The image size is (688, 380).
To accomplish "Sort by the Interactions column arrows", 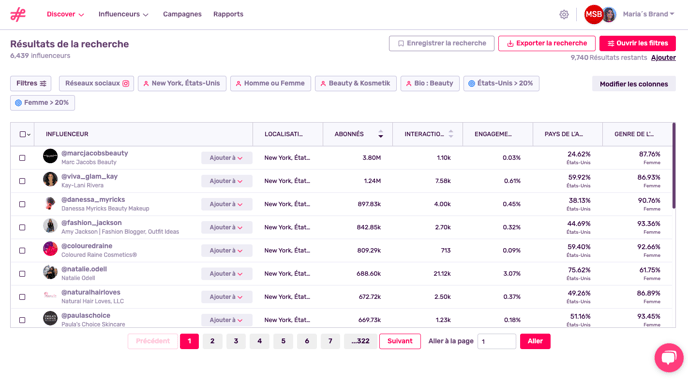I will pyautogui.click(x=451, y=134).
